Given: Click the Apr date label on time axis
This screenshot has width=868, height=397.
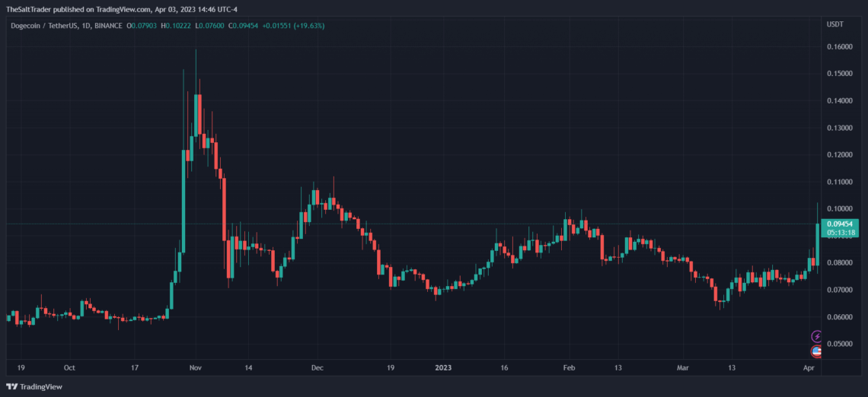Looking at the screenshot, I should pos(809,367).
